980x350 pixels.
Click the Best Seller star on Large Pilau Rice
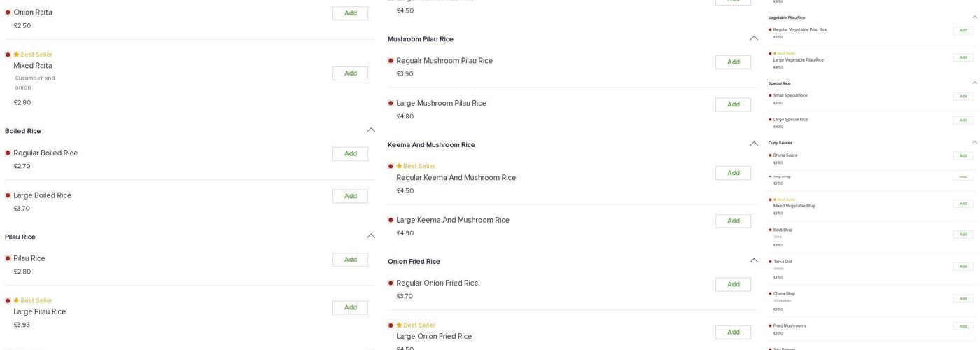[16, 301]
